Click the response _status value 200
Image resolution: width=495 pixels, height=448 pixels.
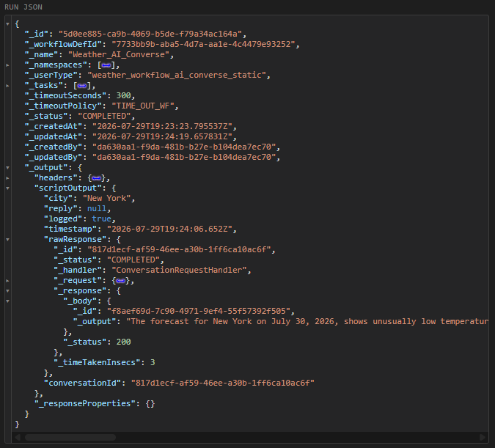click(x=123, y=342)
